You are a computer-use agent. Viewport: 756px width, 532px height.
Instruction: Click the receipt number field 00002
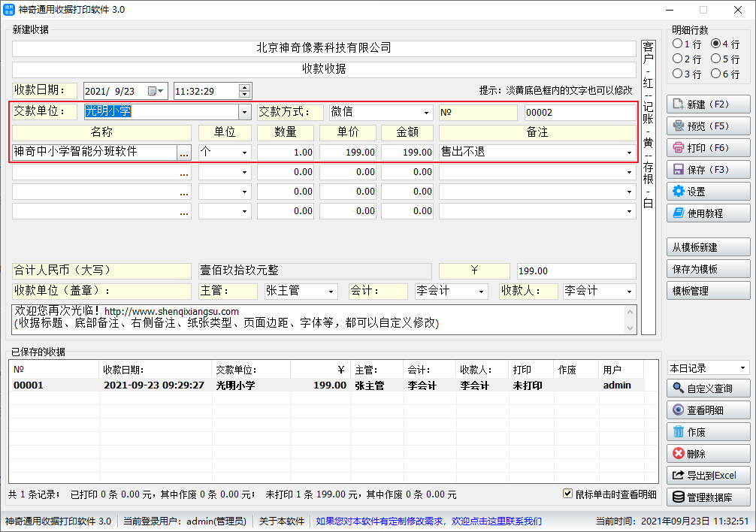(x=580, y=113)
